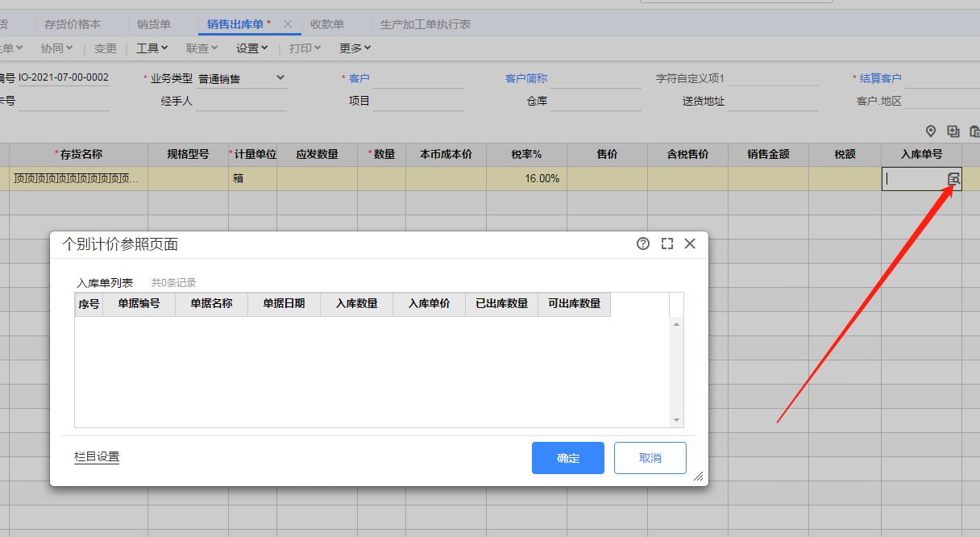The height and width of the screenshot is (537, 980).
Task: Click the 计量单位 column header
Action: click(252, 155)
